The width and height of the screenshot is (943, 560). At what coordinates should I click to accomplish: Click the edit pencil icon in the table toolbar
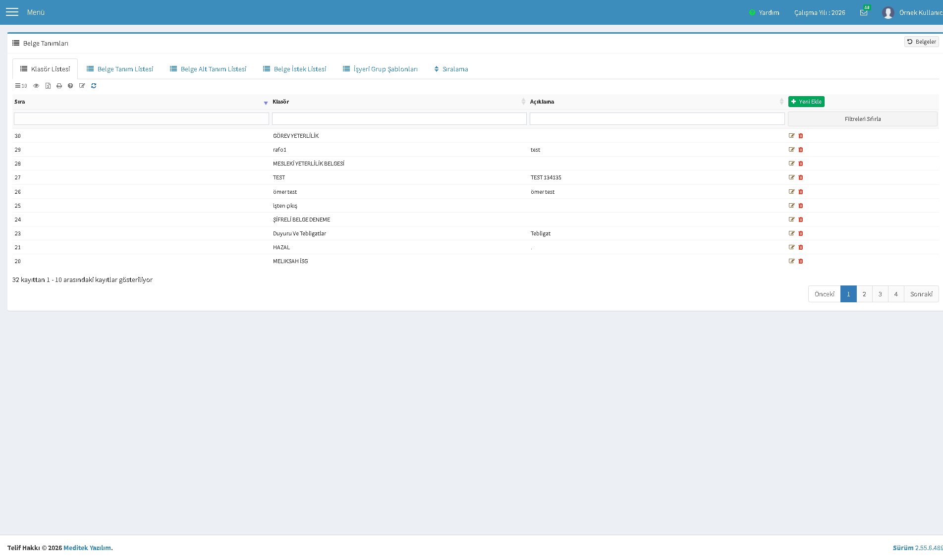pos(82,86)
